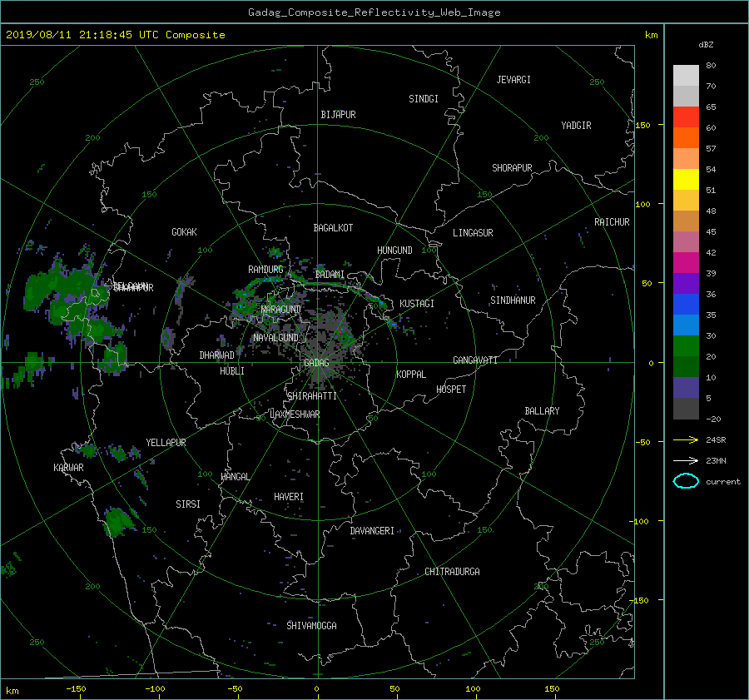The width and height of the screenshot is (749, 700).
Task: Click the GOKAK city label
Action: [x=185, y=232]
